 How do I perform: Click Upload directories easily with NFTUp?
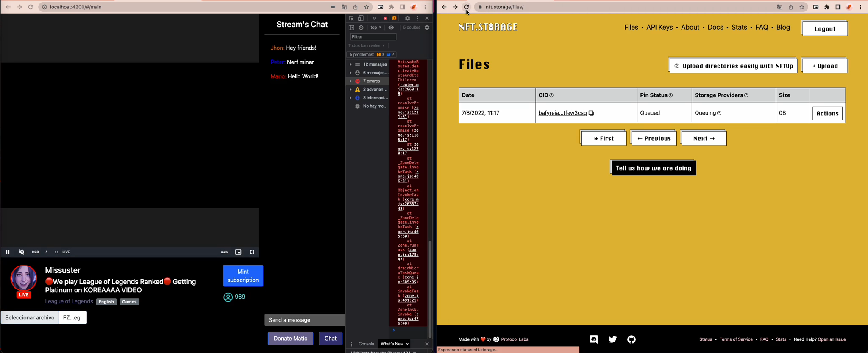[733, 66]
